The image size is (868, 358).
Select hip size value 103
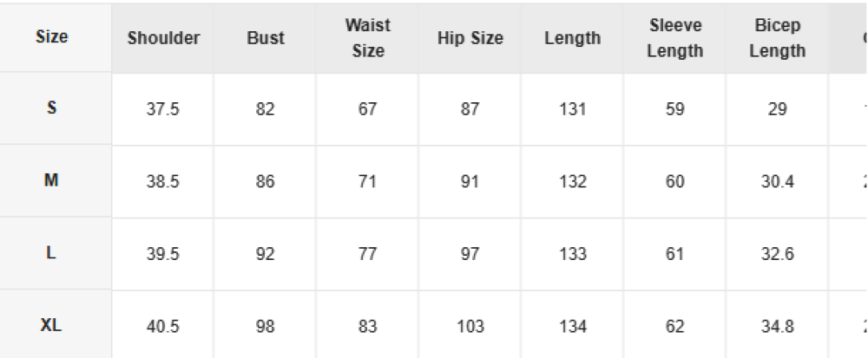(x=470, y=326)
